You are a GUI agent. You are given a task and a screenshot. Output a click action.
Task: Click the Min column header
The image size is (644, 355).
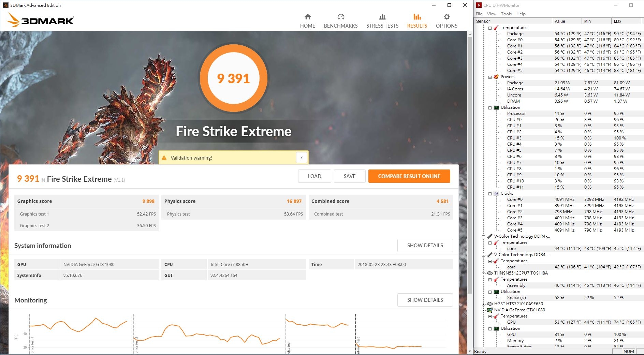click(596, 21)
